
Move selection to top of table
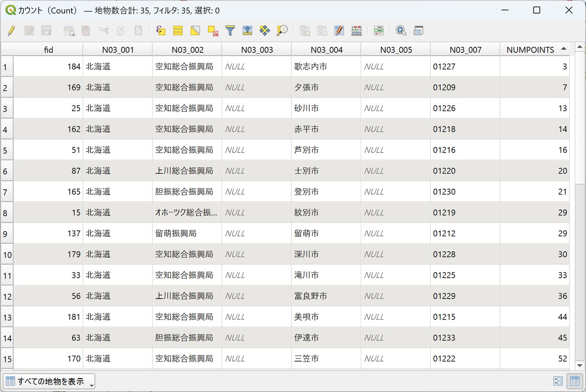coord(248,30)
